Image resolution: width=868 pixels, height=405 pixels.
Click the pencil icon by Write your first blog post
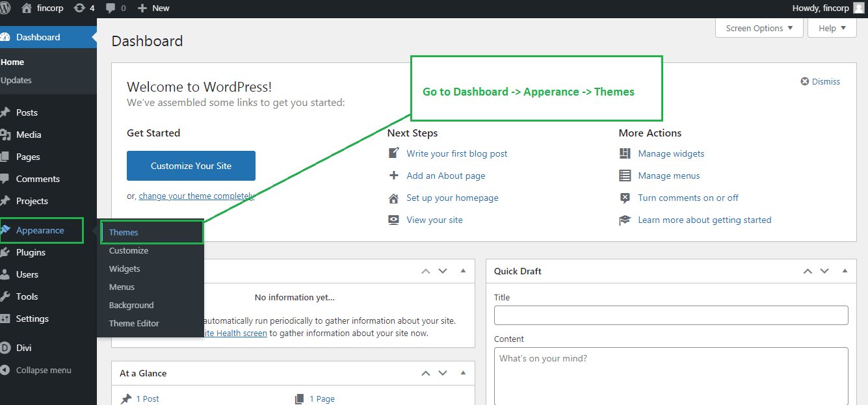(393, 153)
